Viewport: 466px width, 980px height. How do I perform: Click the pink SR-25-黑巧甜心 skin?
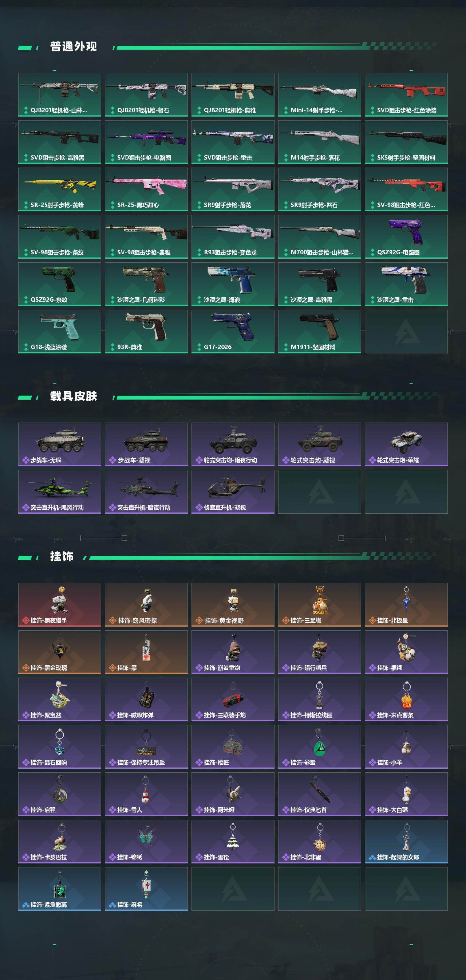(x=146, y=189)
